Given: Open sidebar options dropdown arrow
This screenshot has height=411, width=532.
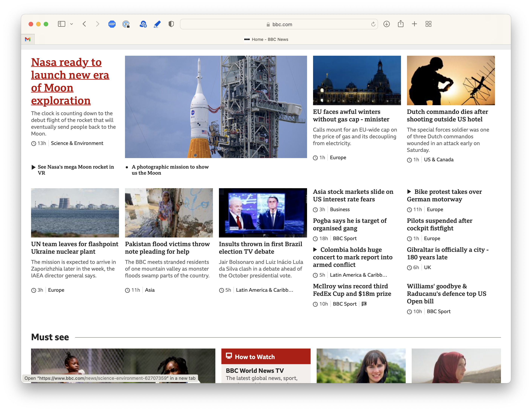Looking at the screenshot, I should (72, 24).
